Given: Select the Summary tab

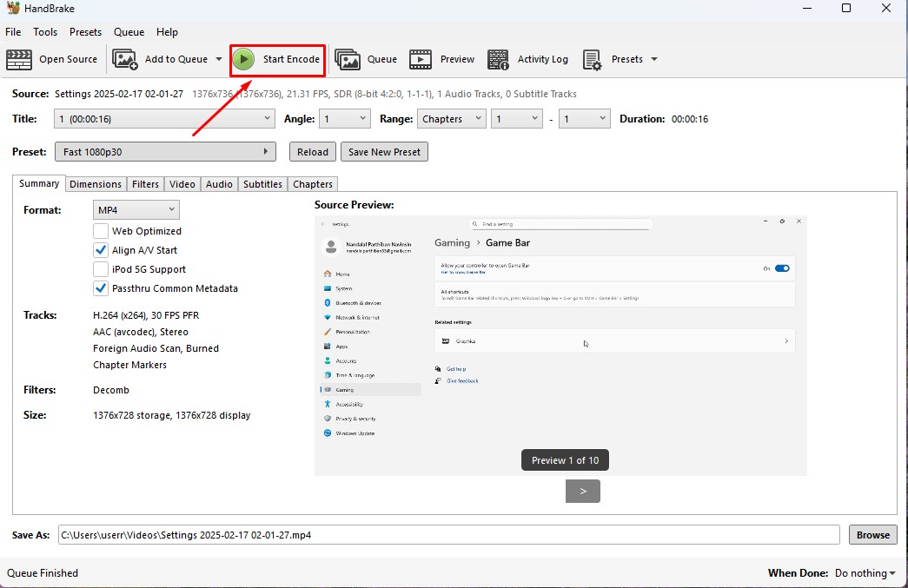Looking at the screenshot, I should click(x=39, y=183).
